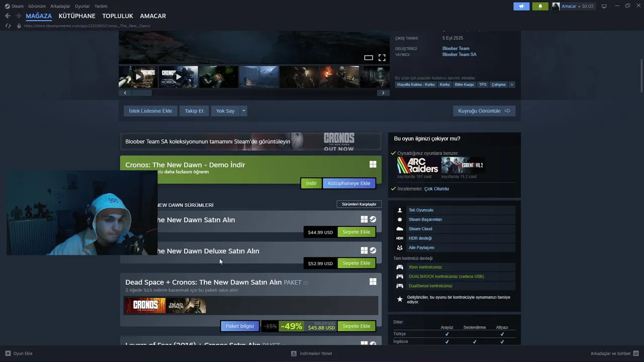The height and width of the screenshot is (362, 644).
Task: Click the single-player person icon
Action: 399,210
